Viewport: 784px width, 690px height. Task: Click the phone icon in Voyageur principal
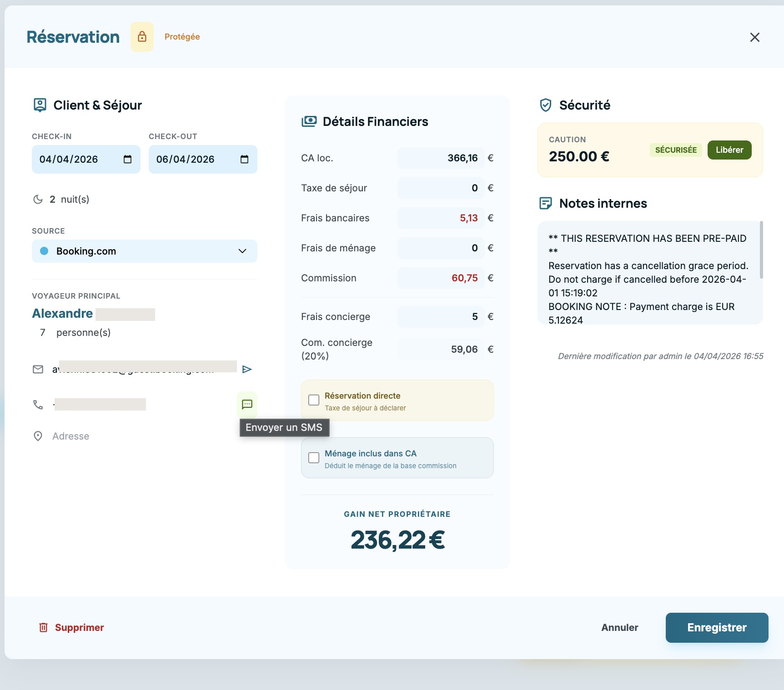pyautogui.click(x=38, y=404)
